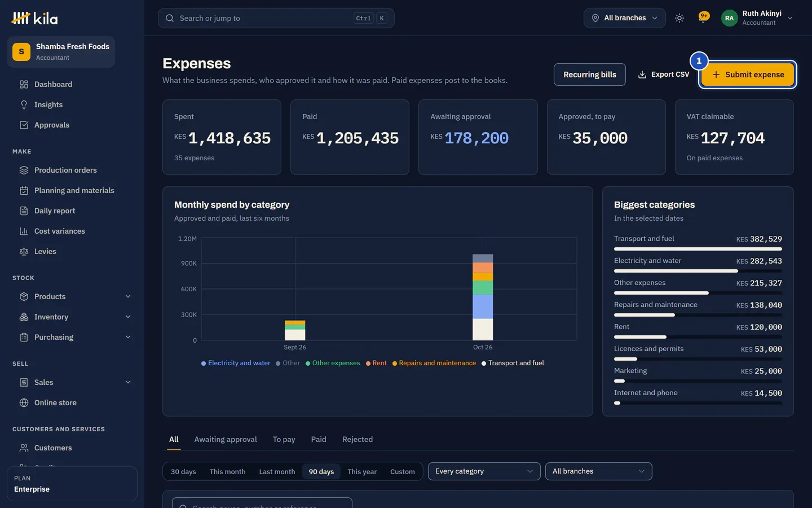The image size is (812, 508).
Task: Toggle Electricity and water legend series
Action: tap(236, 363)
